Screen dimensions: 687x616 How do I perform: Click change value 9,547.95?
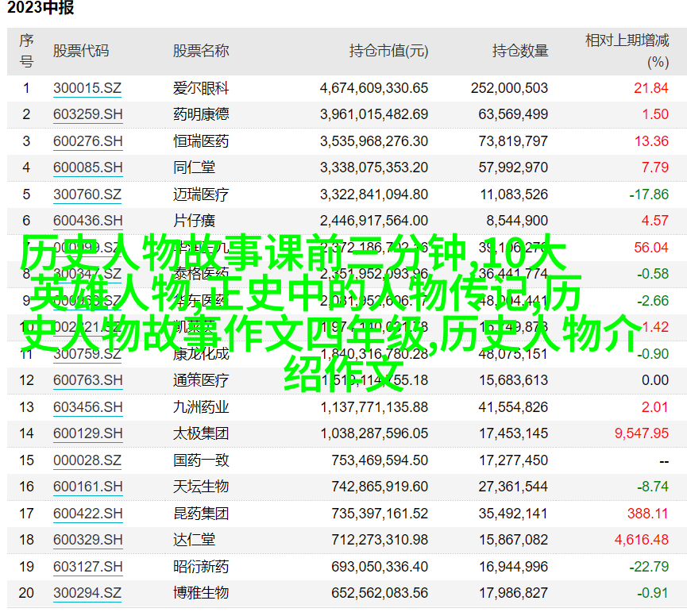pos(642,434)
